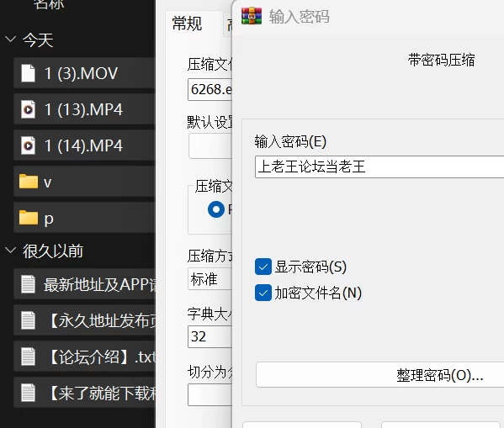This screenshot has height=428, width=504.
Task: Click the text file icon of 最新地址及APP
Action: click(28, 284)
